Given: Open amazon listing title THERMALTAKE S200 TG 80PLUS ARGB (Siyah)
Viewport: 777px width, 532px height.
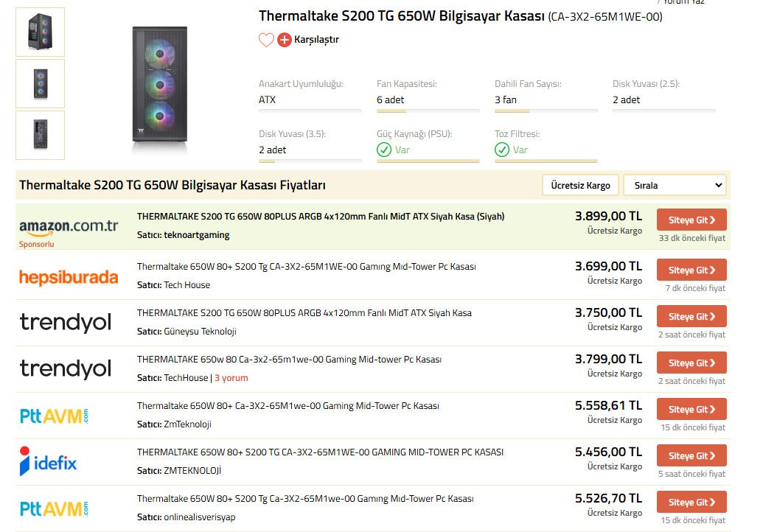Looking at the screenshot, I should (x=321, y=217).
